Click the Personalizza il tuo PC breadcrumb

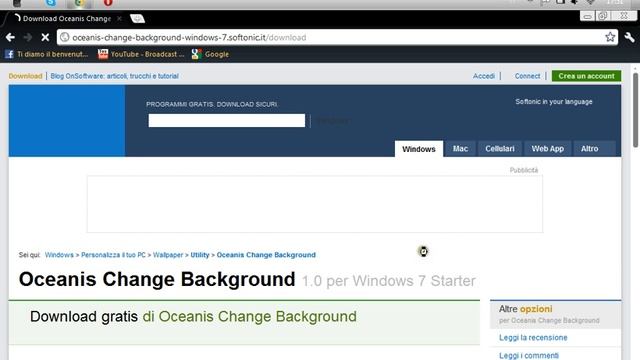click(x=113, y=255)
